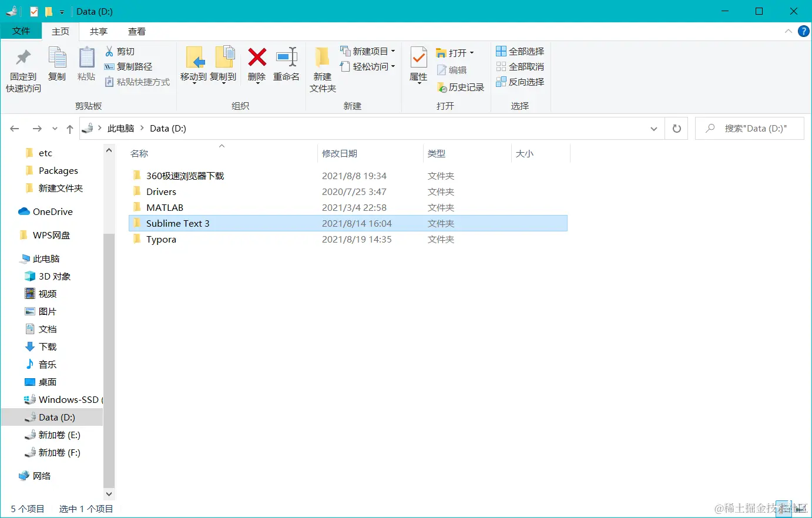Open the New item dropdown
The width and height of the screenshot is (812, 518).
pyautogui.click(x=368, y=52)
